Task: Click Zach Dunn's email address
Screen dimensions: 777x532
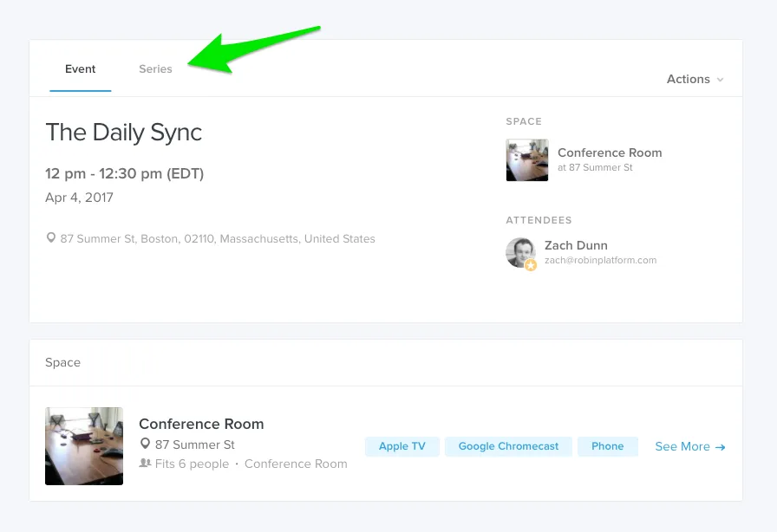Action: pyautogui.click(x=600, y=260)
